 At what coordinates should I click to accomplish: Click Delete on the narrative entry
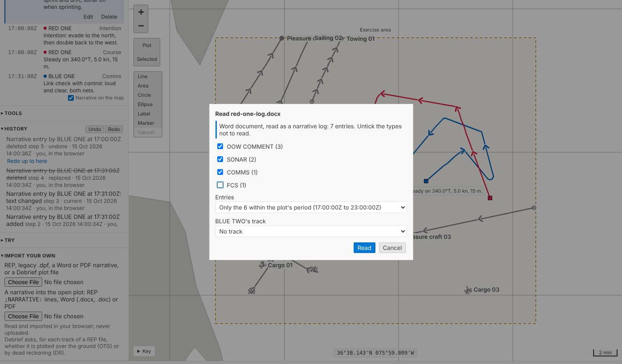point(109,17)
